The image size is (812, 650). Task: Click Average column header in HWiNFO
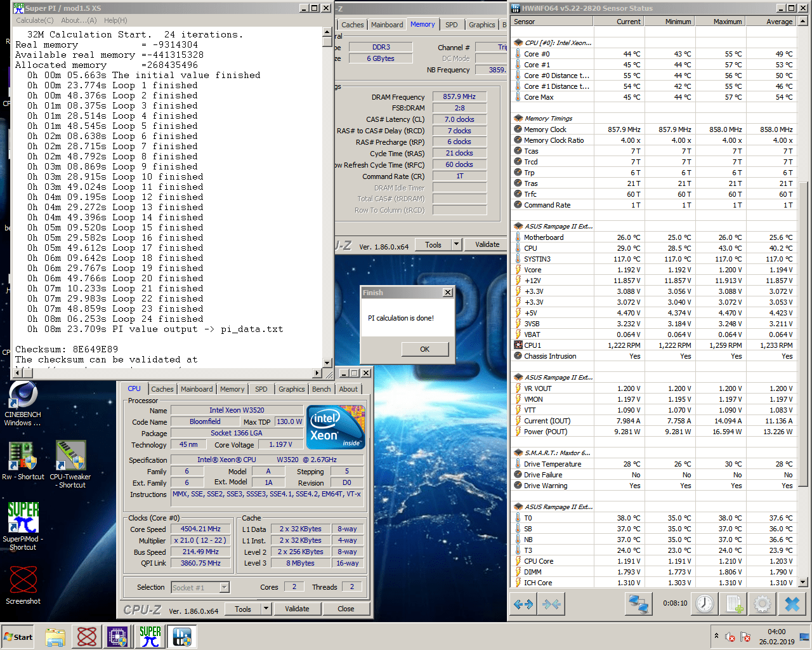(x=771, y=22)
